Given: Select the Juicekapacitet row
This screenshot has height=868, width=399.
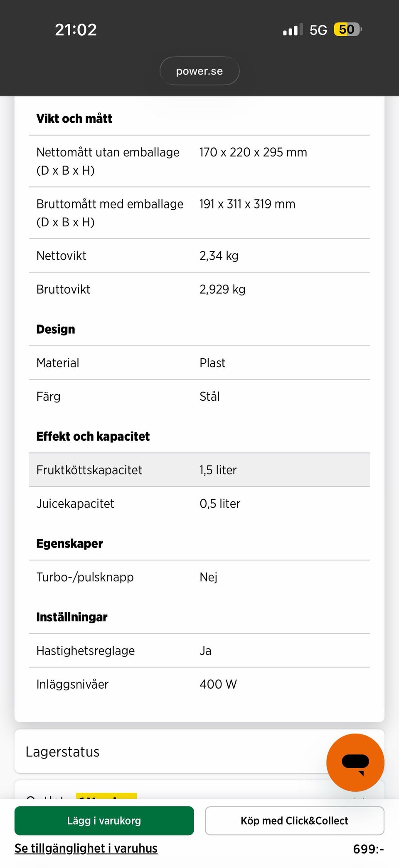Looking at the screenshot, I should coord(199,503).
